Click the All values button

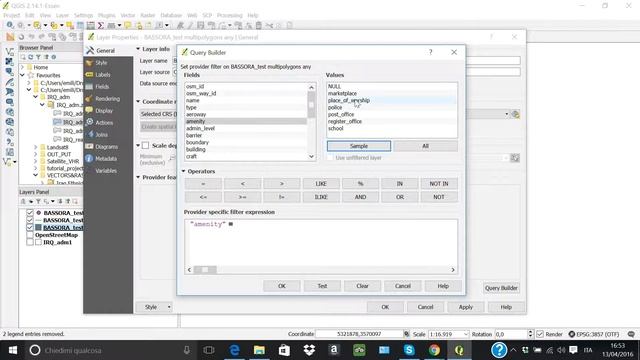click(x=425, y=146)
